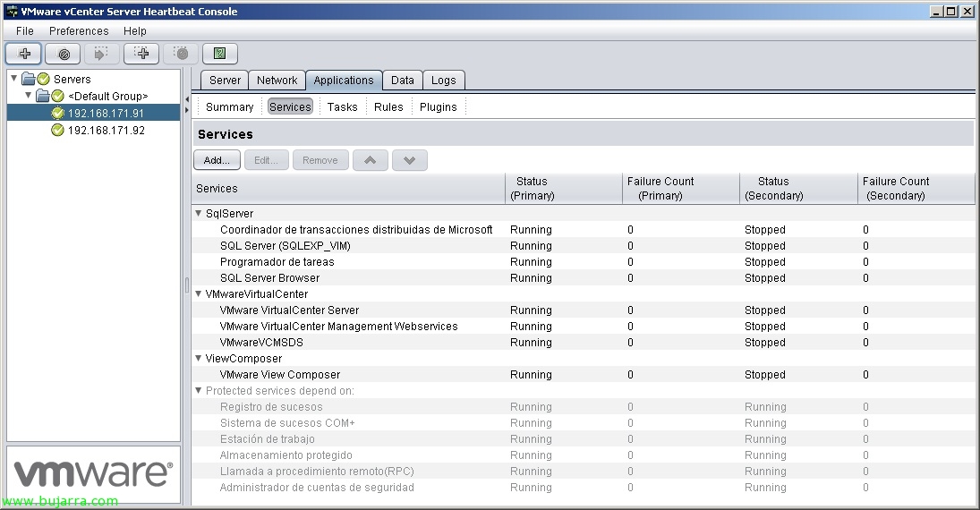Collapse the Default Group tree node
This screenshot has height=510, width=980.
pos(29,95)
